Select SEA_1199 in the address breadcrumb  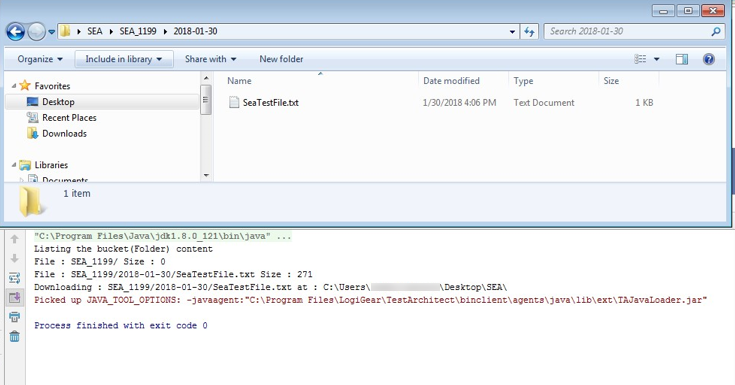(138, 31)
